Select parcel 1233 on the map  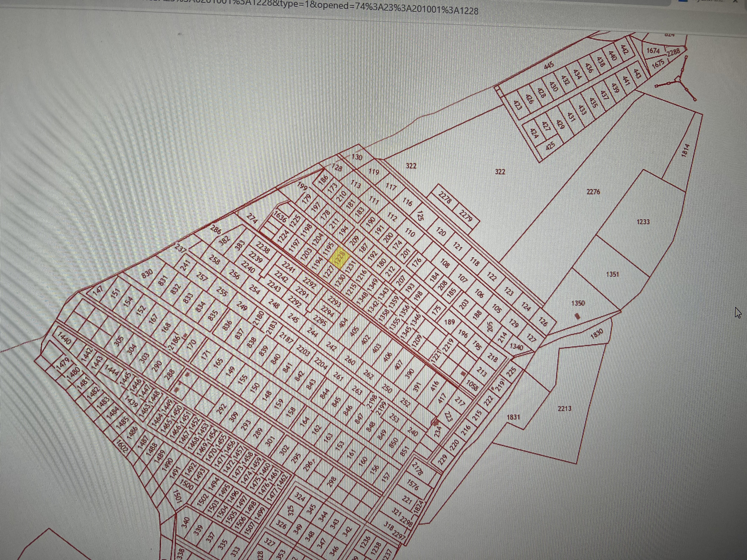[x=643, y=222]
